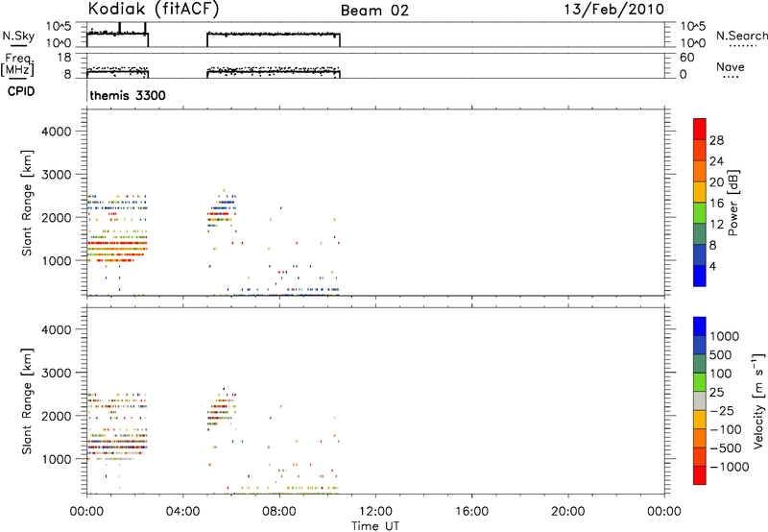Viewport: 768px width, 532px height.
Task: Click the date '13/Feb/2010'
Action: pyautogui.click(x=614, y=10)
